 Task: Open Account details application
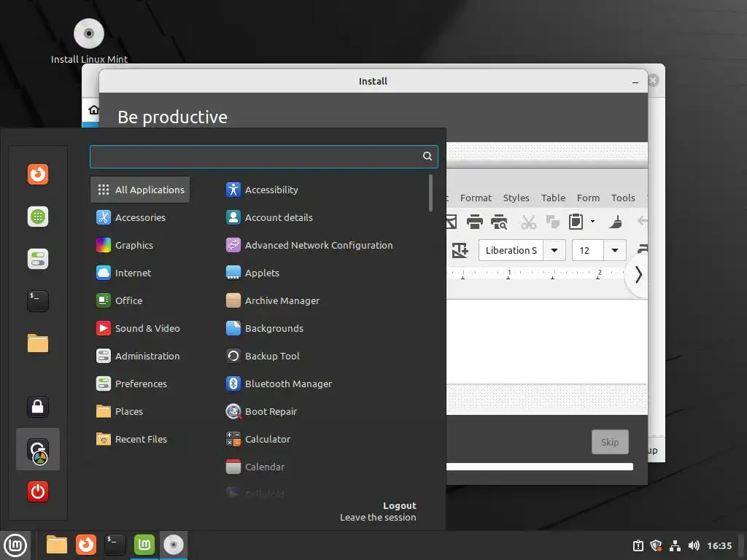coord(269,217)
